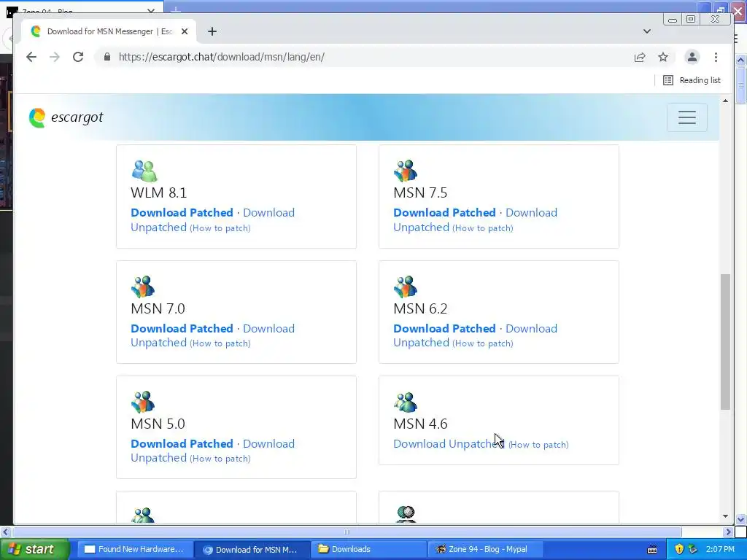
Task: Click the horizontal scrollbar left arrow
Action: (x=5, y=532)
